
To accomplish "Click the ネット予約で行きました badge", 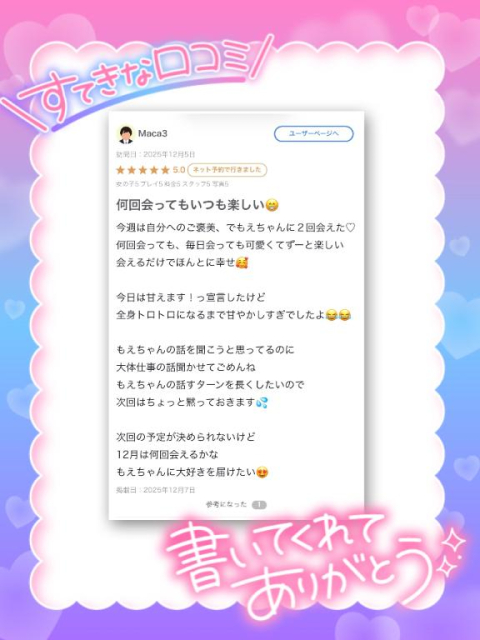I will coord(227,170).
